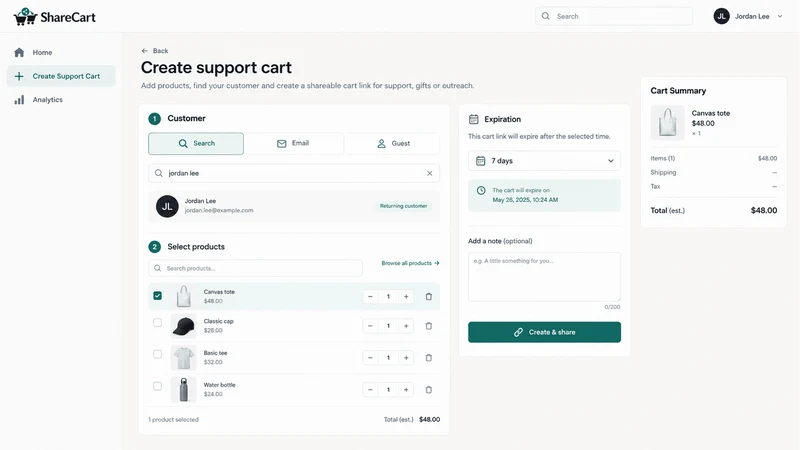This screenshot has width=800, height=450.
Task: Increase Canvas tote quantity
Action: point(406,296)
